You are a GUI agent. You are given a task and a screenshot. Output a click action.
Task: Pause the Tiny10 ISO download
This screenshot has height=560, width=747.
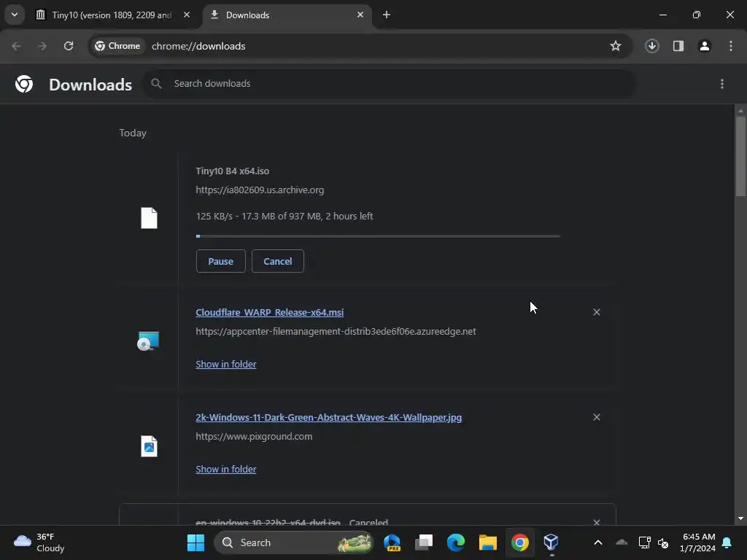coord(220,261)
